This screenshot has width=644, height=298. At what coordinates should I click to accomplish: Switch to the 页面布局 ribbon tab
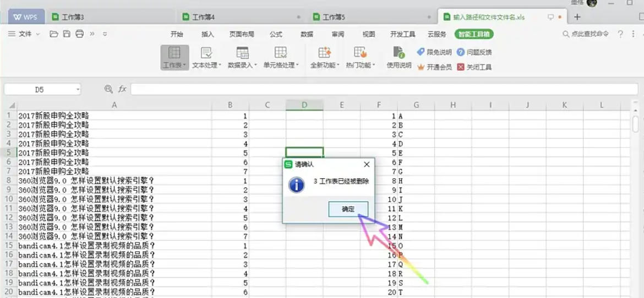[242, 34]
